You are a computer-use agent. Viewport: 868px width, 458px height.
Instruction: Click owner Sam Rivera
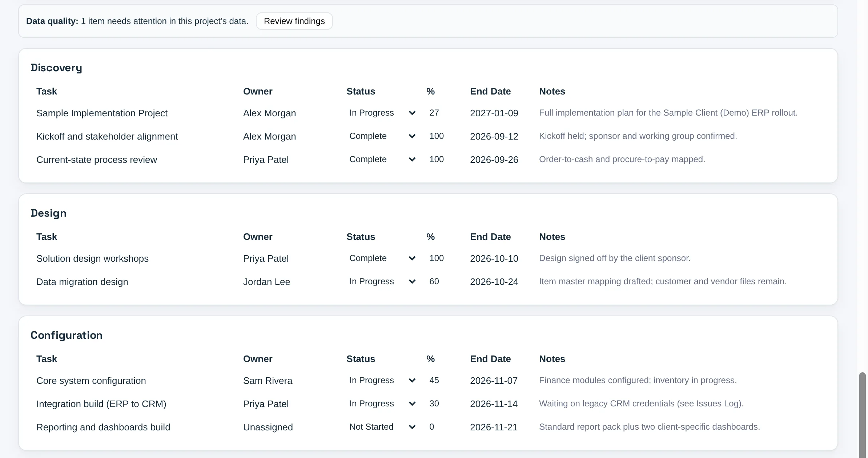[268, 381]
